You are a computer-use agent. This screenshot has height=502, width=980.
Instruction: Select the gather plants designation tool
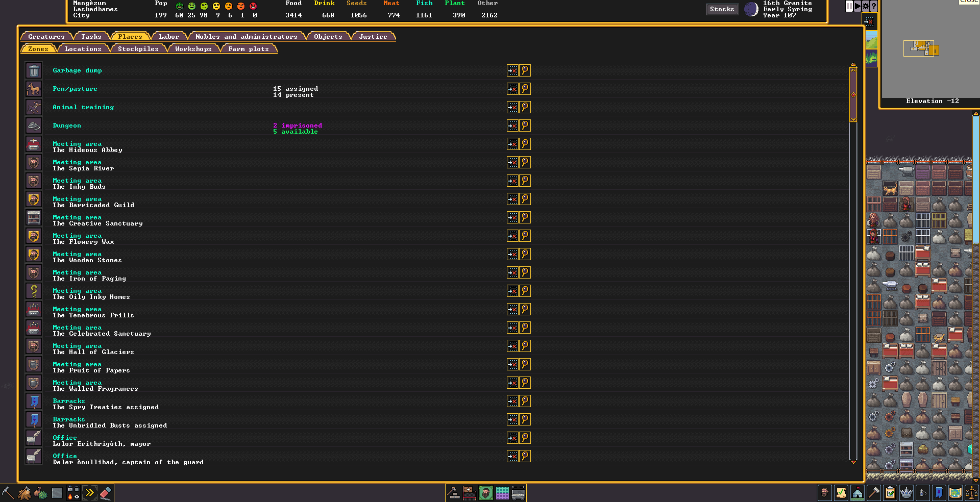40,493
